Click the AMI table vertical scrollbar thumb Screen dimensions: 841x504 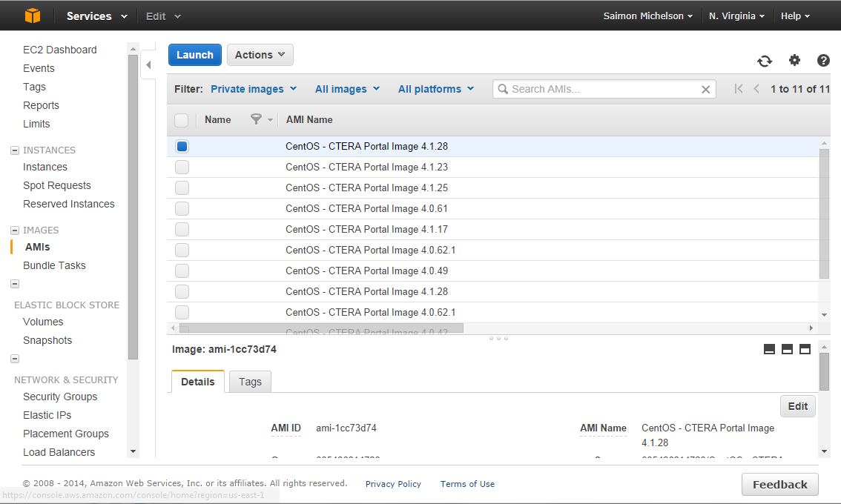pyautogui.click(x=824, y=214)
